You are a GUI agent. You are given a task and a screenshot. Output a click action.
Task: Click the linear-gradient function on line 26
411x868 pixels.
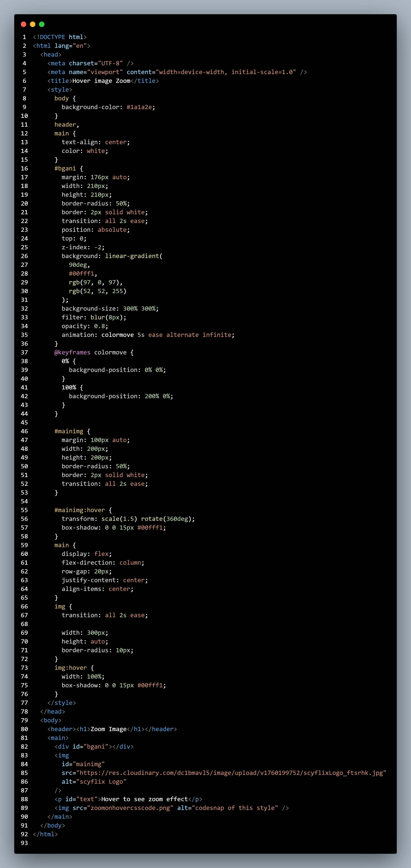133,256
